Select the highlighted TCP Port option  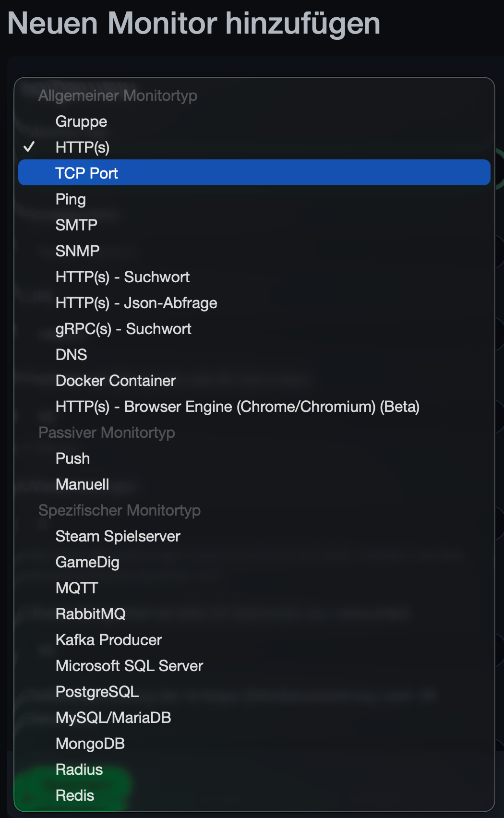pos(87,173)
